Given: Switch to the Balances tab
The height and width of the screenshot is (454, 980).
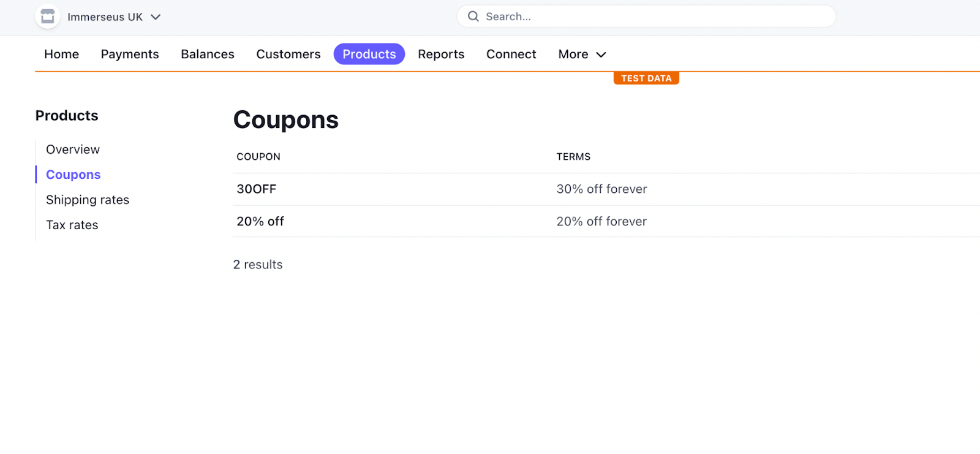Looking at the screenshot, I should pyautogui.click(x=208, y=55).
